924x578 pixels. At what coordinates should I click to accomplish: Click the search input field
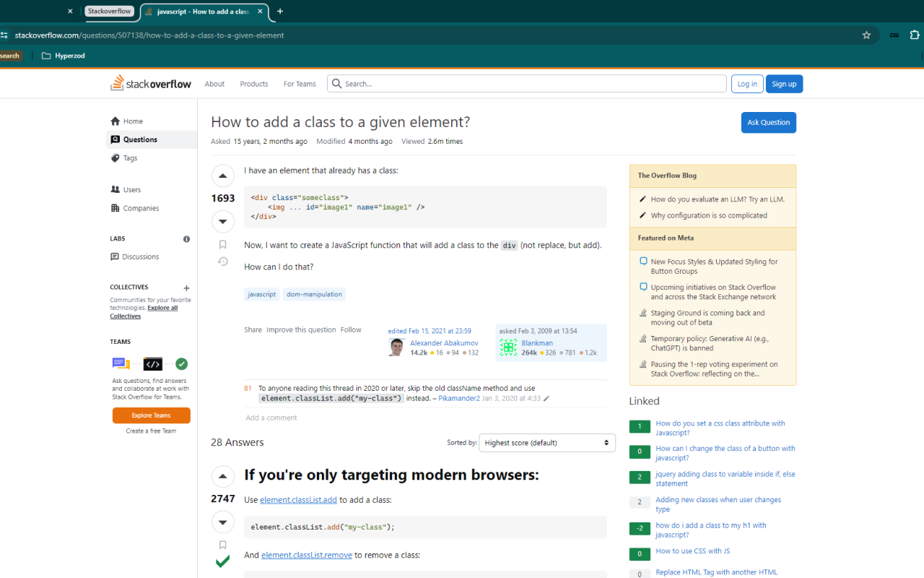tap(527, 84)
